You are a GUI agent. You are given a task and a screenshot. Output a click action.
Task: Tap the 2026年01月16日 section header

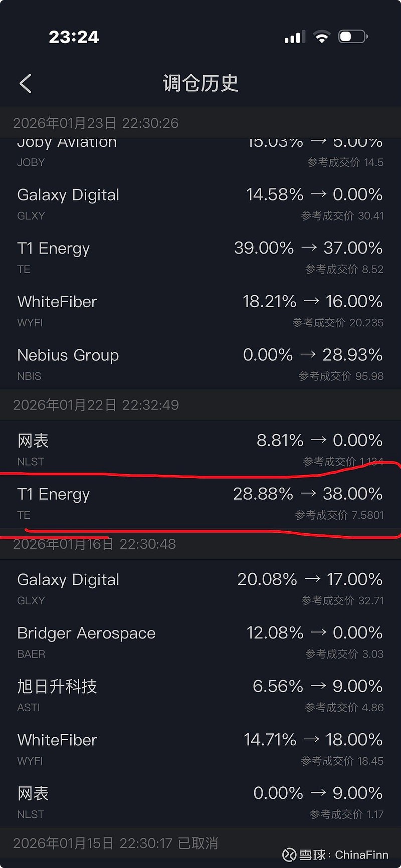(x=95, y=544)
